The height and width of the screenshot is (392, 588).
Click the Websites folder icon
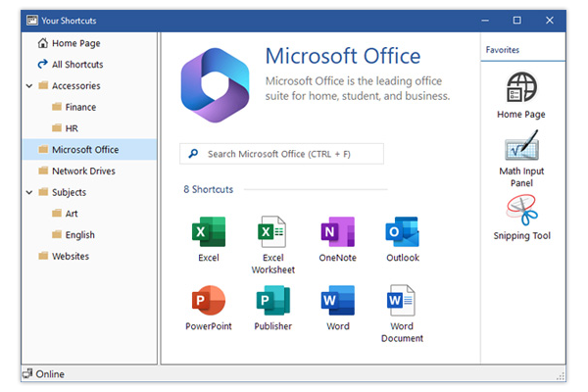tap(43, 256)
